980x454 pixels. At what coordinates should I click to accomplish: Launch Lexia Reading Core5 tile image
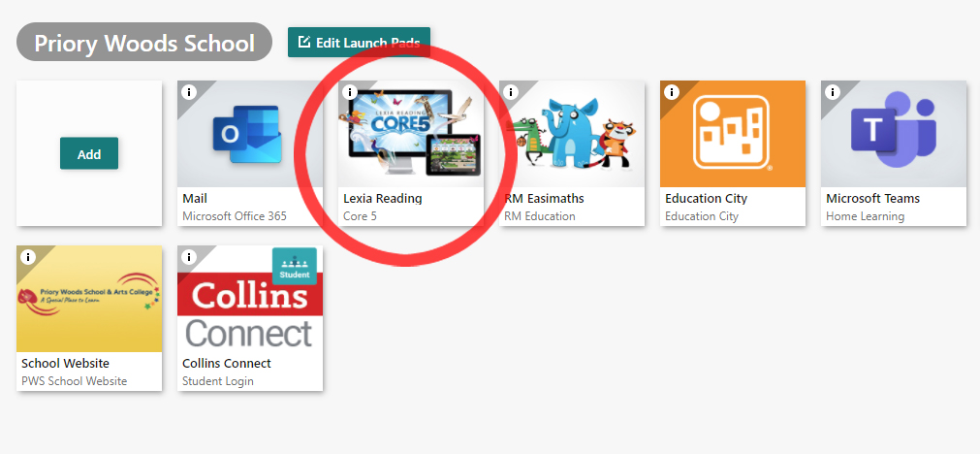[411, 134]
